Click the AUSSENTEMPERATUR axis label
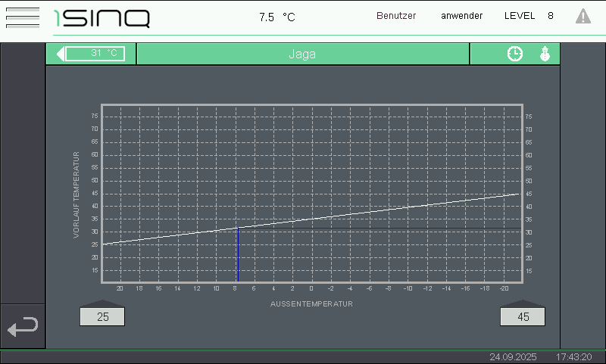The image size is (606, 364). [311, 303]
